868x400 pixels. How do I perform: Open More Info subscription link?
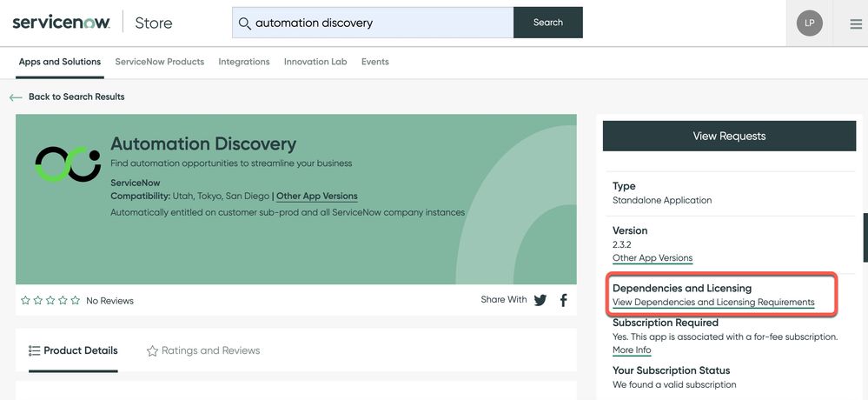(x=632, y=350)
